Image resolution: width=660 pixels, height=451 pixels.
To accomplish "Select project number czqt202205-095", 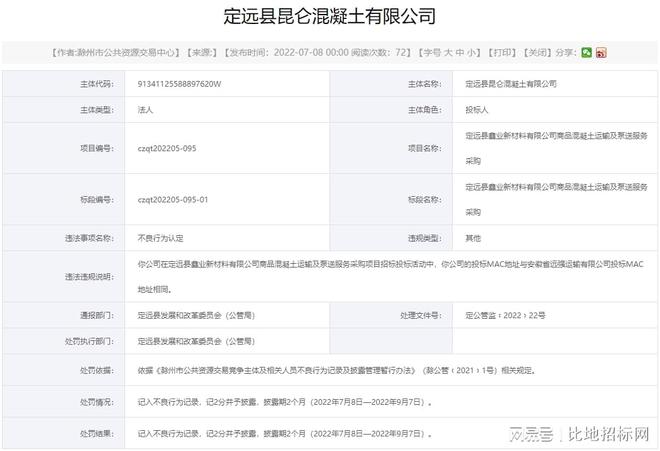I will click(167, 148).
